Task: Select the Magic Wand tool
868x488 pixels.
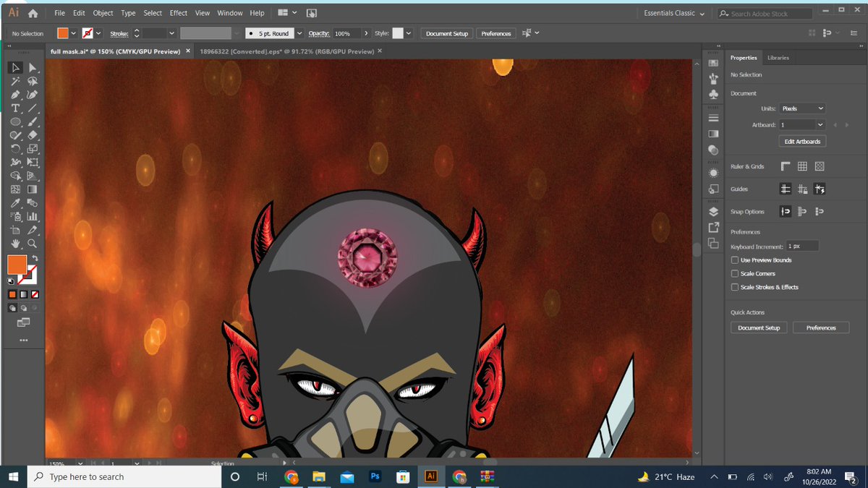Action: tap(15, 81)
